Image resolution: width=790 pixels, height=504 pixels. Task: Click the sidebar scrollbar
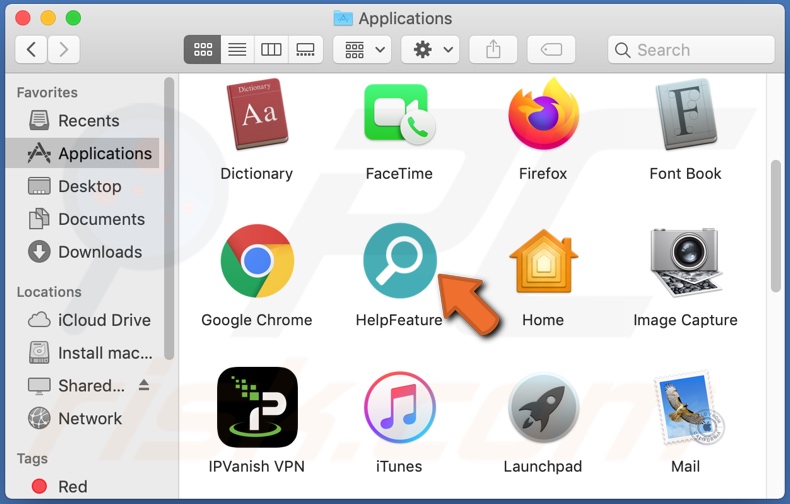tap(169, 218)
